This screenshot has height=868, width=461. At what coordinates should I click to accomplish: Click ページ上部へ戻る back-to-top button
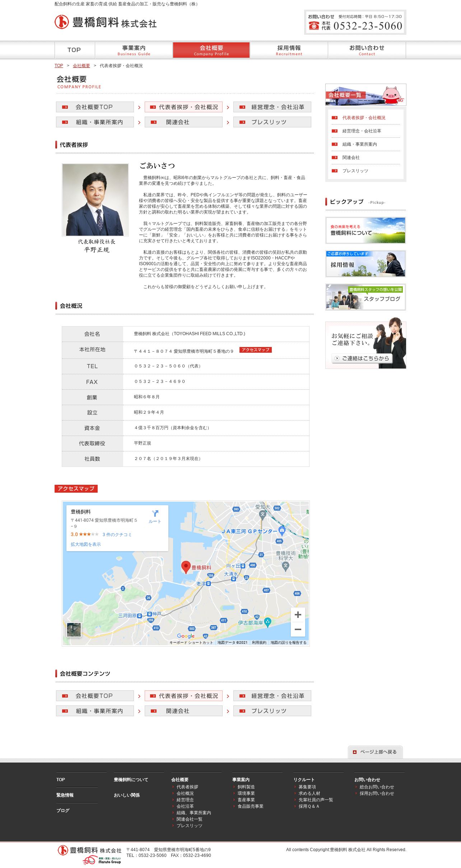[x=375, y=752]
